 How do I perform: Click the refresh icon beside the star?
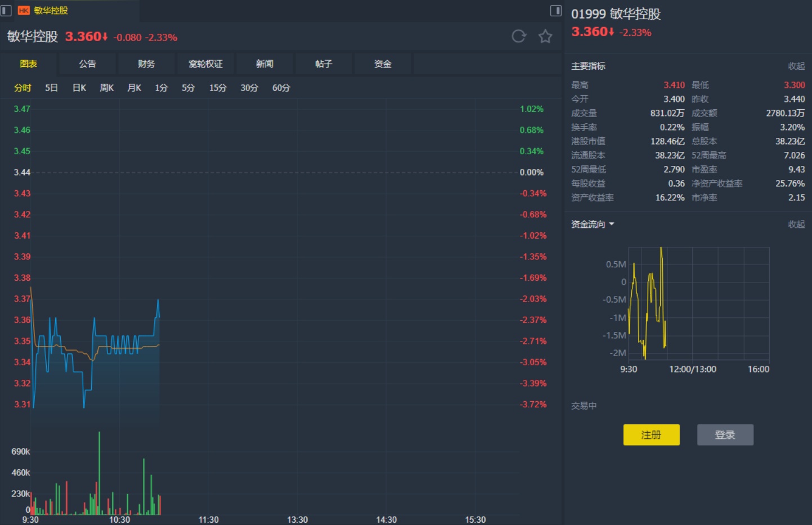pyautogui.click(x=518, y=37)
